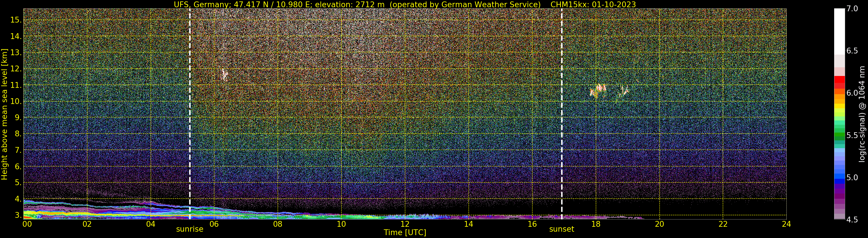Click the red band of the colorbar
This screenshot has height=238, width=868.
tap(839, 83)
